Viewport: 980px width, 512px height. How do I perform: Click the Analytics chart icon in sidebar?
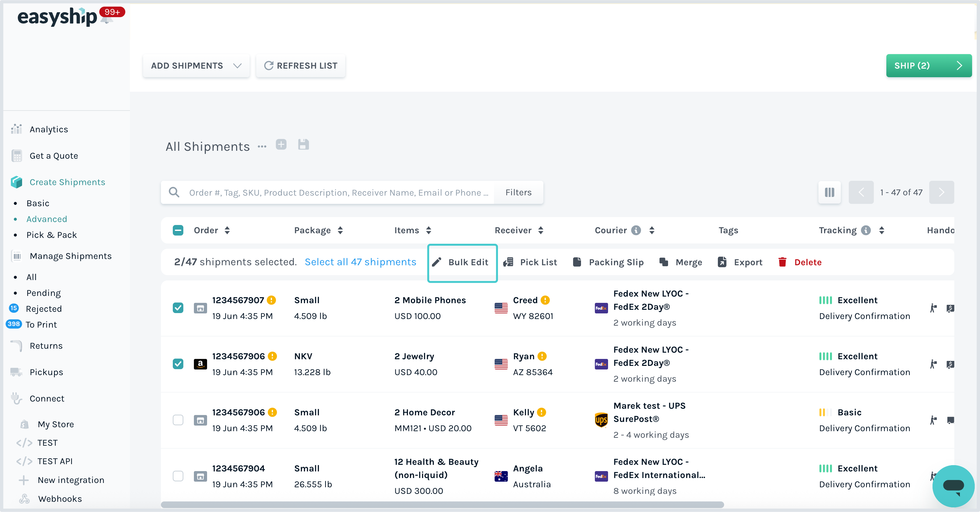(x=16, y=129)
